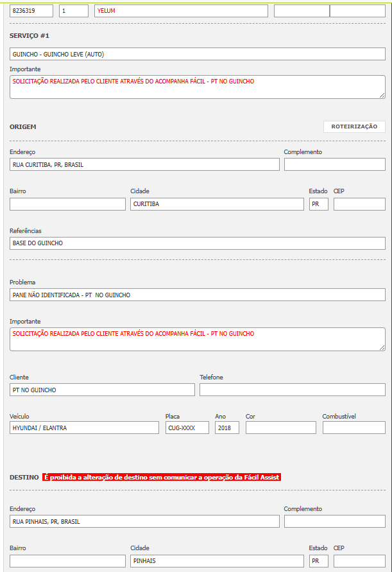Focus the empty Telefone field

pos(293,390)
